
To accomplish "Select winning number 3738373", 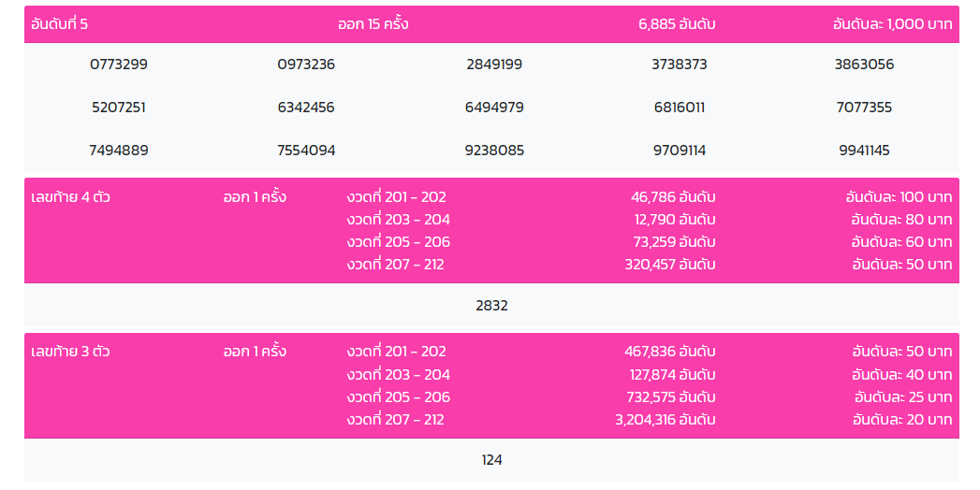I will click(x=680, y=65).
